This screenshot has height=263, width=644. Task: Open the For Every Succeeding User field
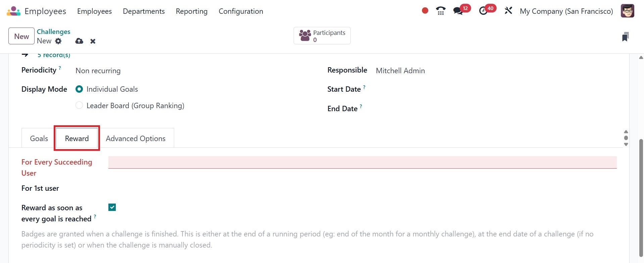tap(362, 162)
